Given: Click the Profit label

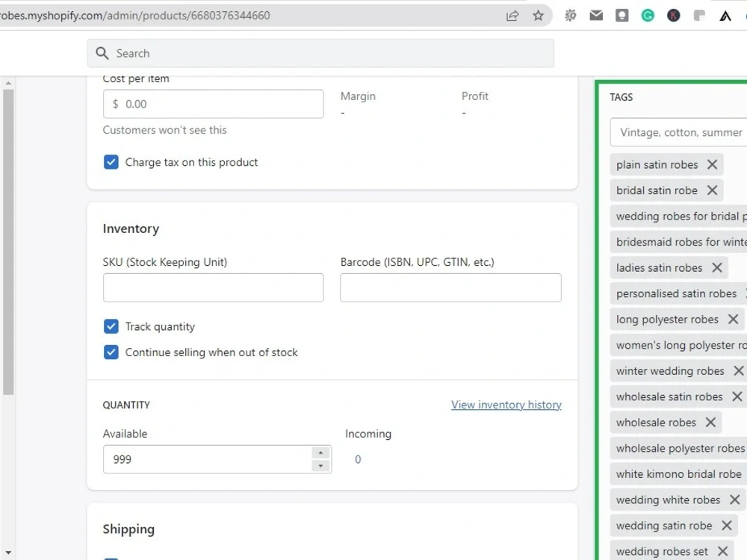Looking at the screenshot, I should [475, 96].
